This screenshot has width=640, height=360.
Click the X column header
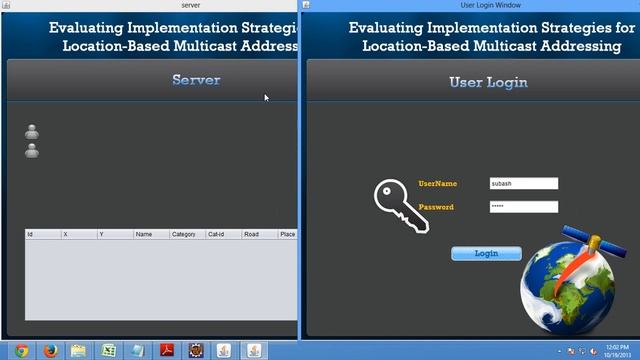pyautogui.click(x=79, y=234)
